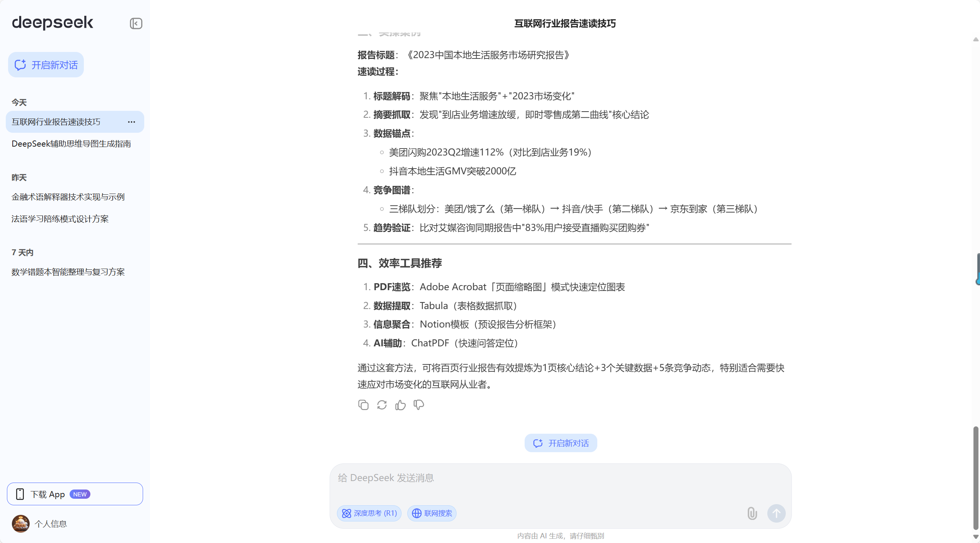Click the 标题解码 list item

pyautogui.click(x=474, y=96)
